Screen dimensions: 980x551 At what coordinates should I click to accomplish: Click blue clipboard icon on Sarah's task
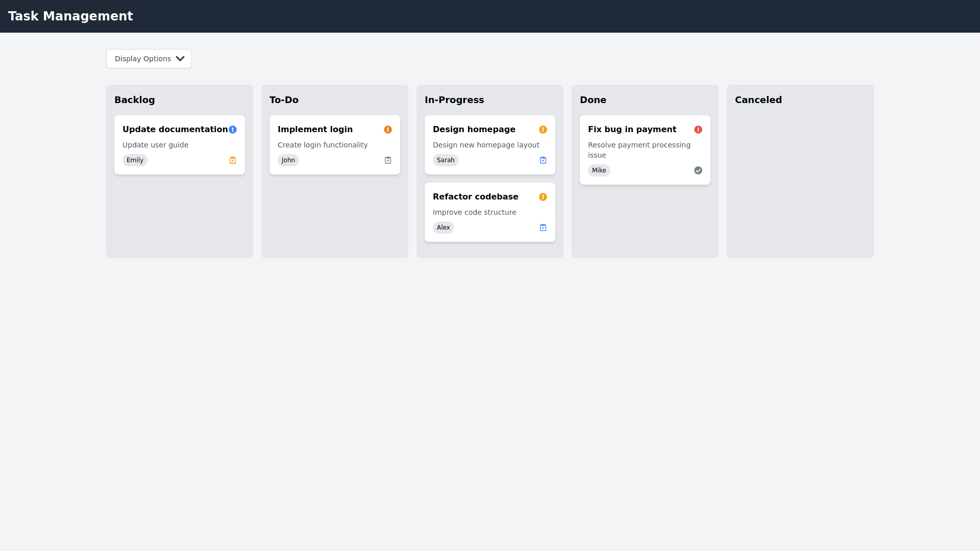(x=543, y=160)
